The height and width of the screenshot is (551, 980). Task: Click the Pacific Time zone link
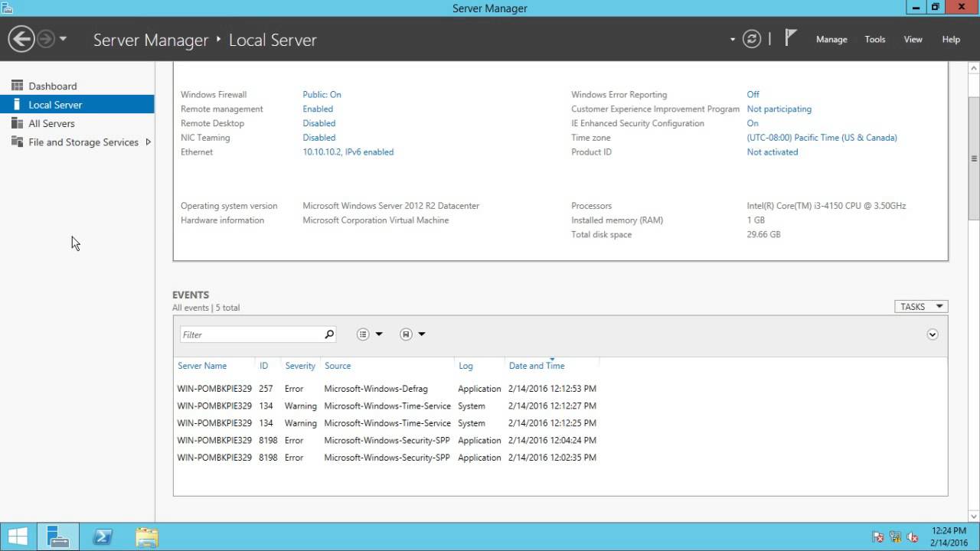[x=822, y=138]
